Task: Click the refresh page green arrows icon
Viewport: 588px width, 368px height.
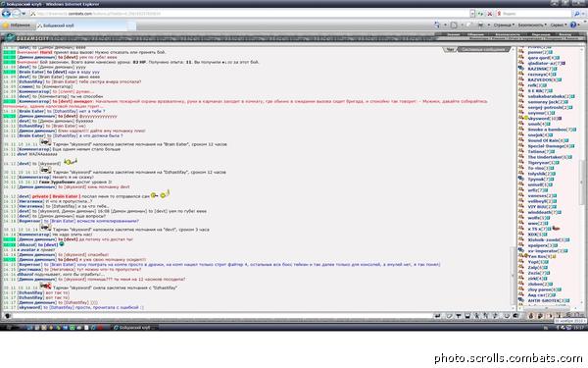Action: 480,14
